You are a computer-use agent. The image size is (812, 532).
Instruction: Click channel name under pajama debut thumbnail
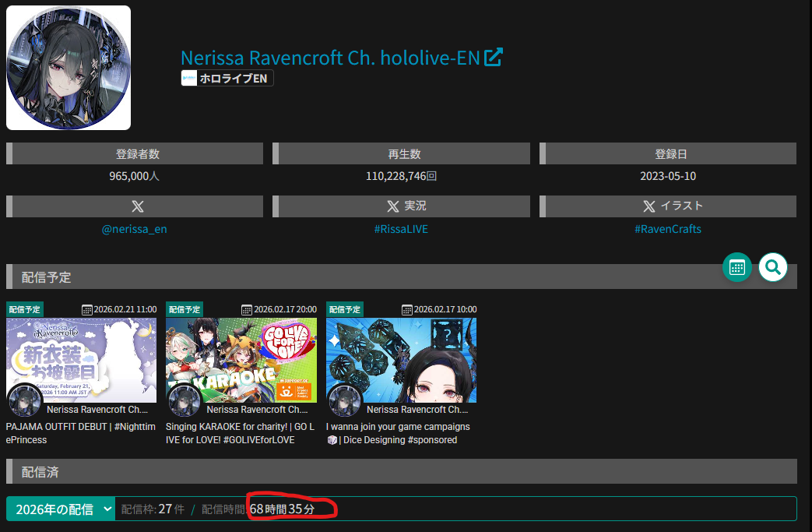97,409
